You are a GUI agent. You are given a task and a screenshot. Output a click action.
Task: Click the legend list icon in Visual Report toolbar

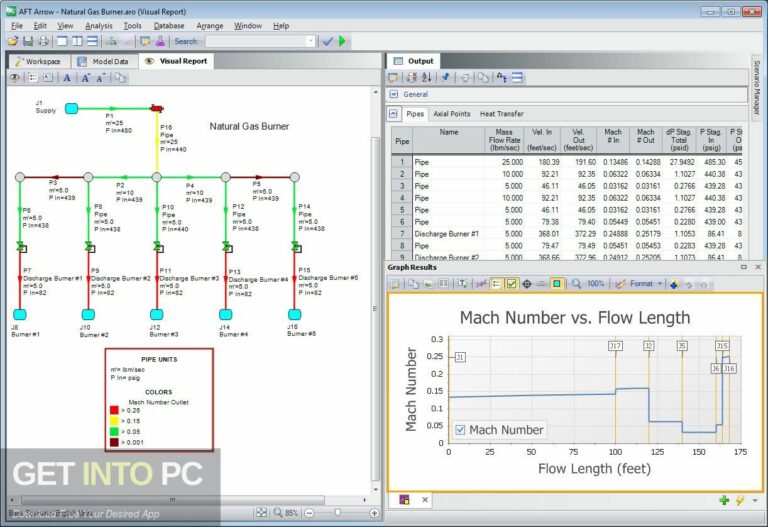coord(33,78)
